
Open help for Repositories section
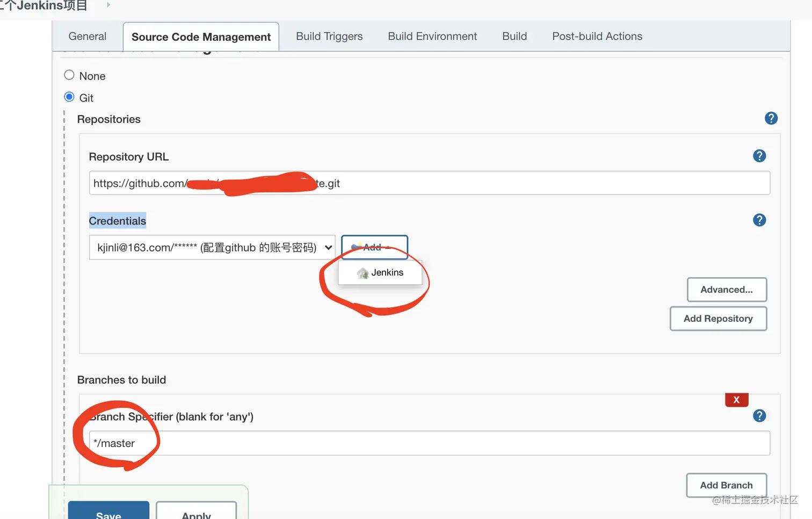(771, 118)
